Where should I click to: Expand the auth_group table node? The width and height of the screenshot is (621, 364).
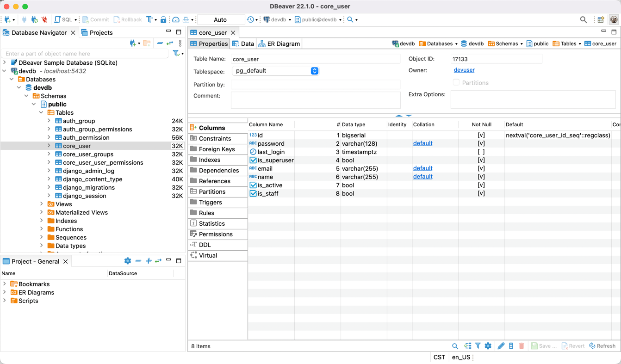(49, 121)
